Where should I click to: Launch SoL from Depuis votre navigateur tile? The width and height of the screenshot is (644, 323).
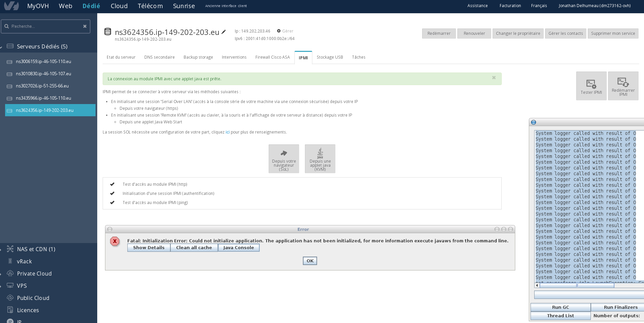(284, 159)
